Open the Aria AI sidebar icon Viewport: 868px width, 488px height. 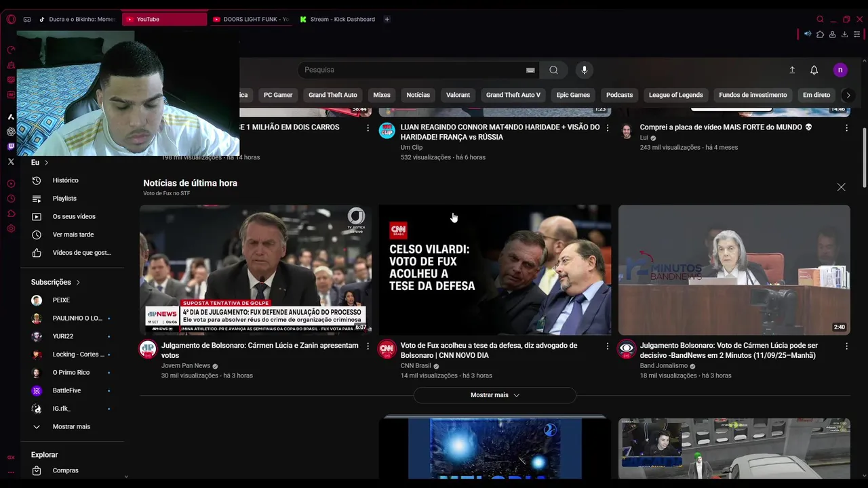coord(11,117)
